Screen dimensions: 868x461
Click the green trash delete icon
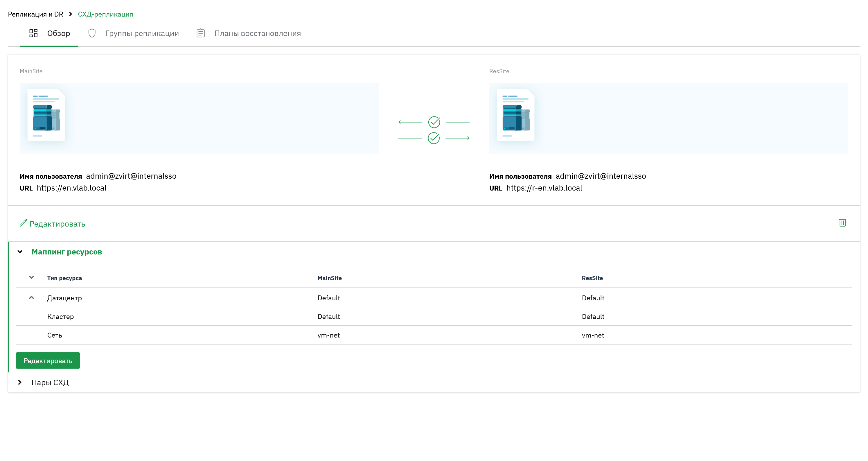pos(842,223)
